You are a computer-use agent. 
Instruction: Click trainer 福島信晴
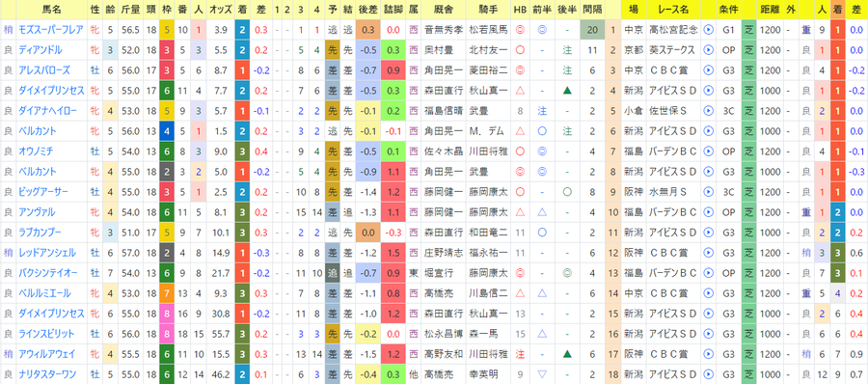pyautogui.click(x=443, y=111)
